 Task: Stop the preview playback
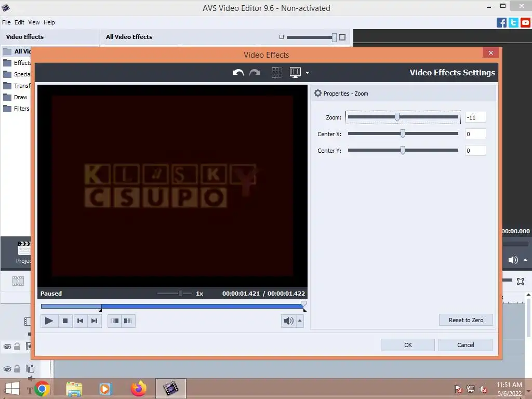coord(65,321)
